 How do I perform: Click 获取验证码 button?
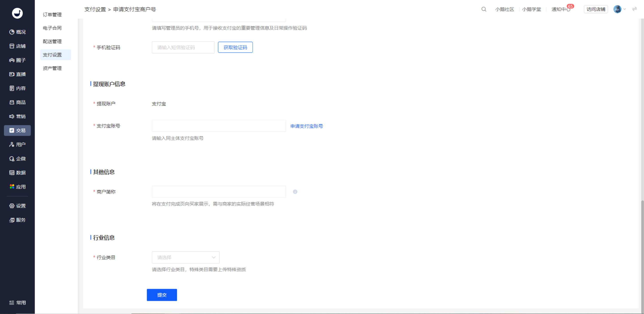coord(235,47)
